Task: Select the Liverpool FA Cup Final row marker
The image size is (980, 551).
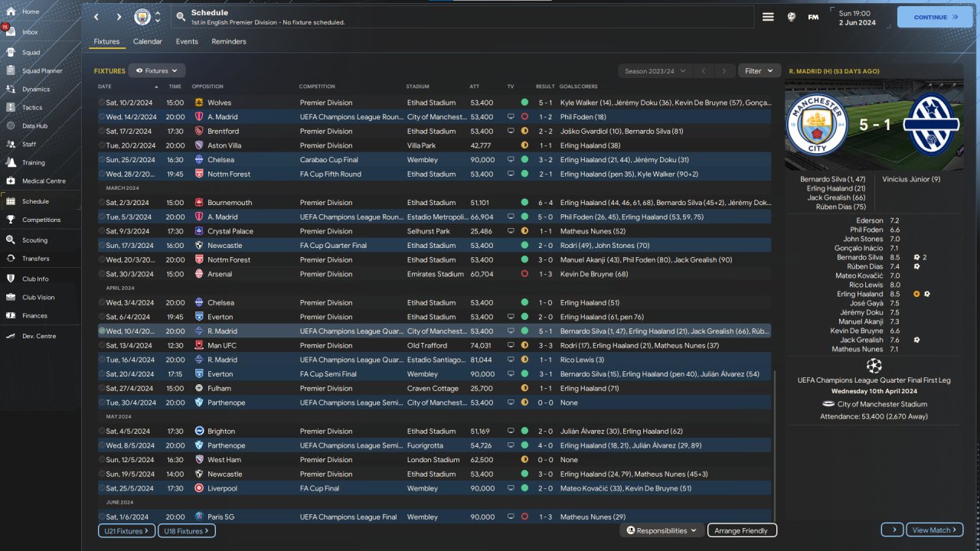Action: pyautogui.click(x=102, y=488)
